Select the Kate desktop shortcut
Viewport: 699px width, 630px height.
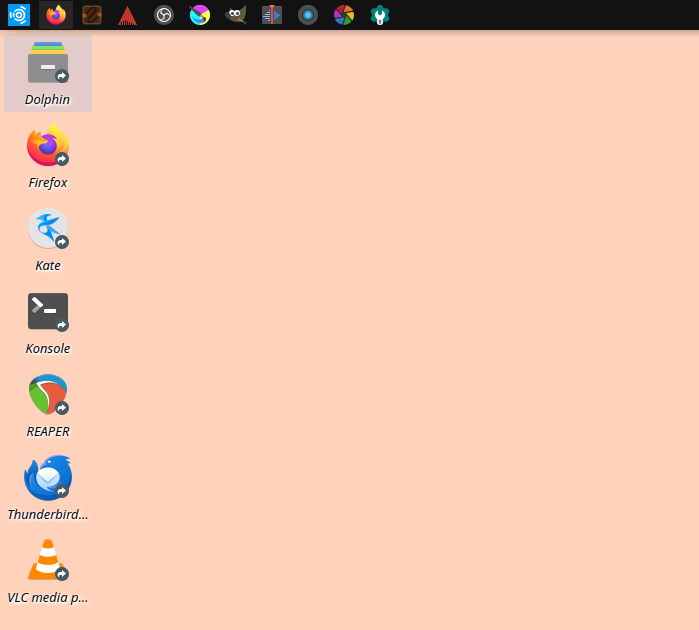[48, 239]
